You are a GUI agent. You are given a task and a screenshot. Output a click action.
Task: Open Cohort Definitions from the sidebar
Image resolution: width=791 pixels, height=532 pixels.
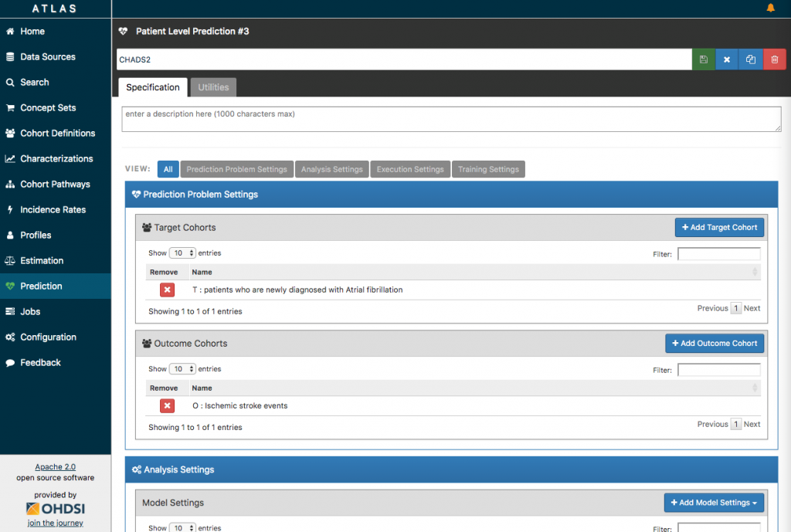tap(56, 133)
